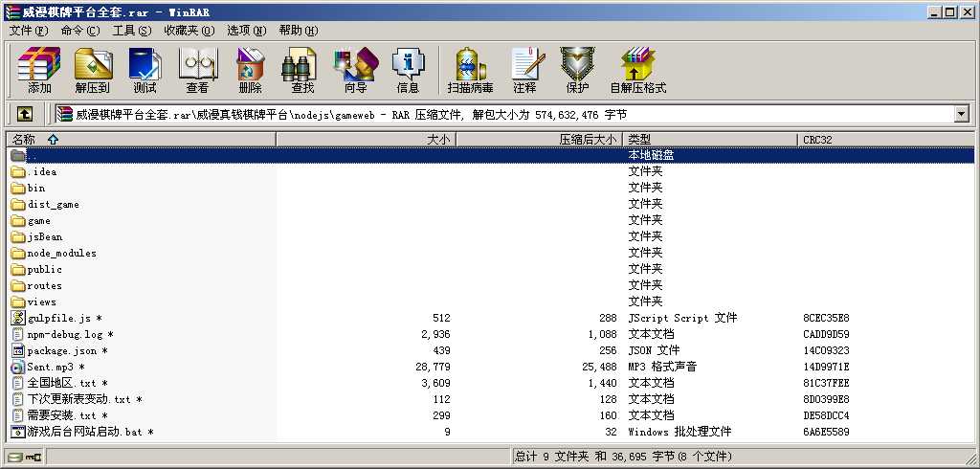Sort by CRC32 column header
The height and width of the screenshot is (469, 980).
(x=885, y=140)
